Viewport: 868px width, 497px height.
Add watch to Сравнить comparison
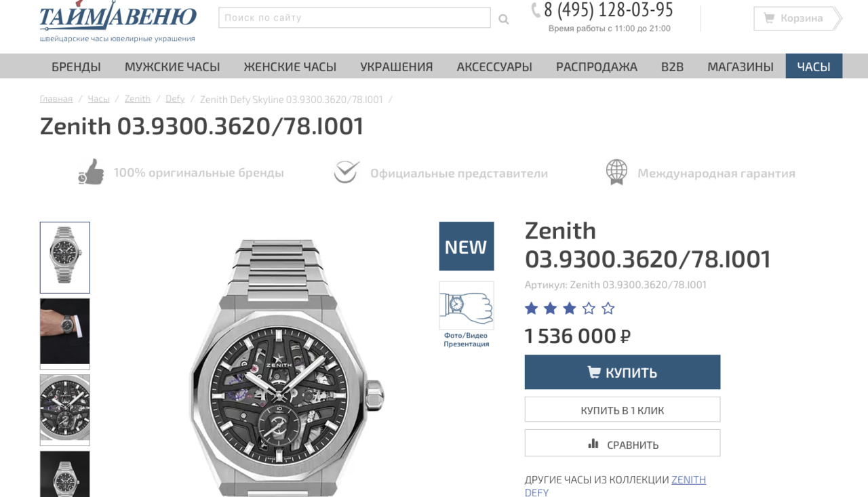pyautogui.click(x=623, y=443)
